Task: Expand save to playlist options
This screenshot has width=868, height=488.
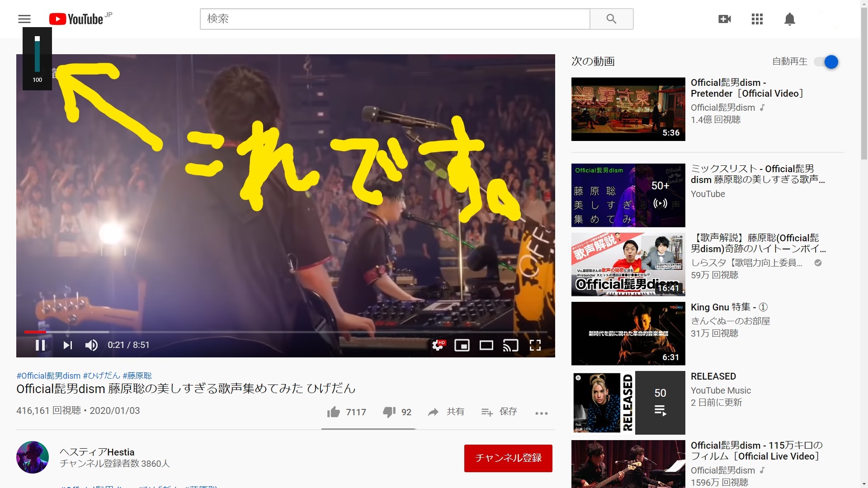Action: point(500,411)
